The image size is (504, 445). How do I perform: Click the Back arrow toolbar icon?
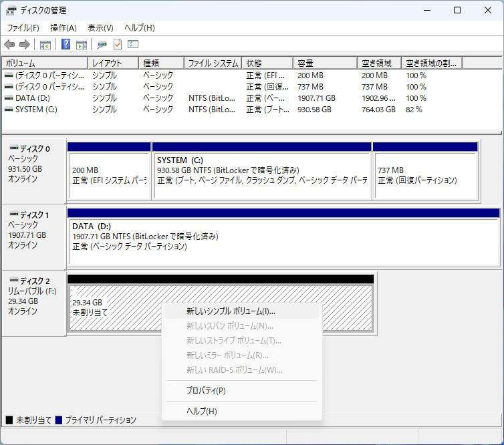[x=9, y=45]
